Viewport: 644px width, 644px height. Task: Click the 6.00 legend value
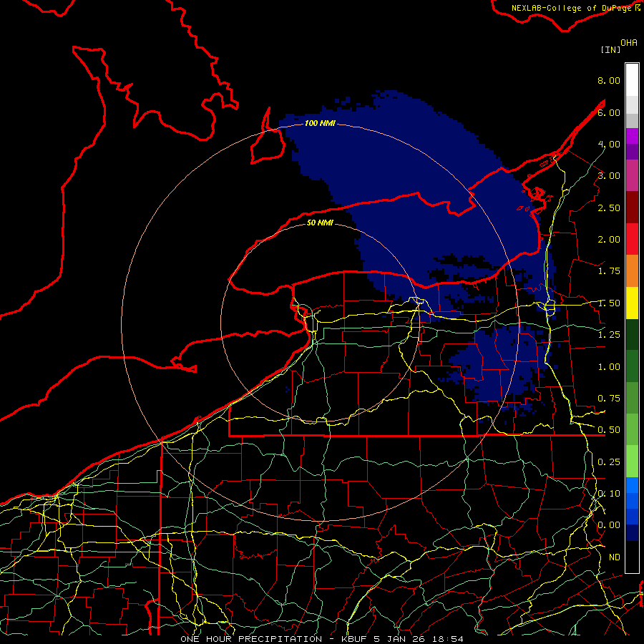[609, 112]
